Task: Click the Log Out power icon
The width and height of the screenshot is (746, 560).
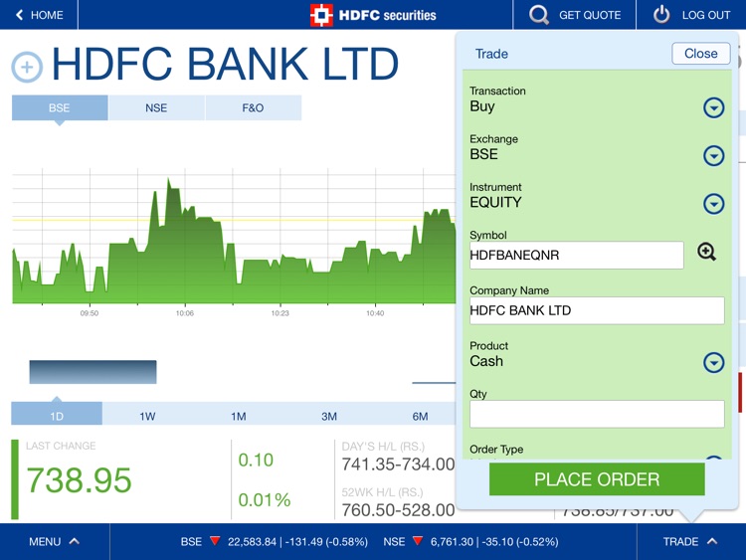Action: pos(661,15)
